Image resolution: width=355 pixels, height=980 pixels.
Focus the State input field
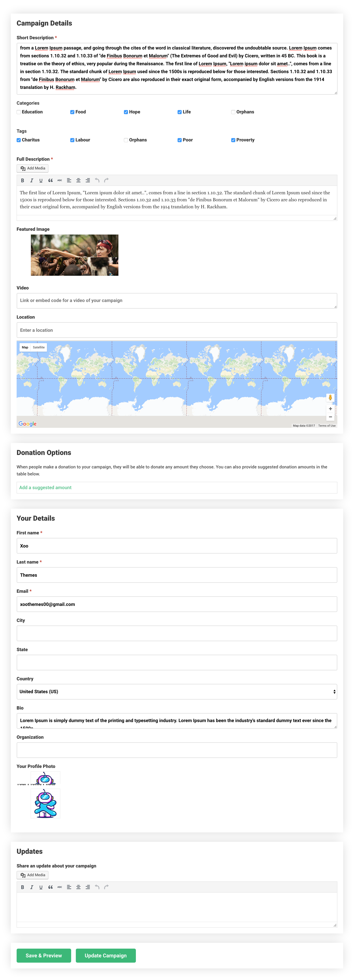tap(177, 663)
